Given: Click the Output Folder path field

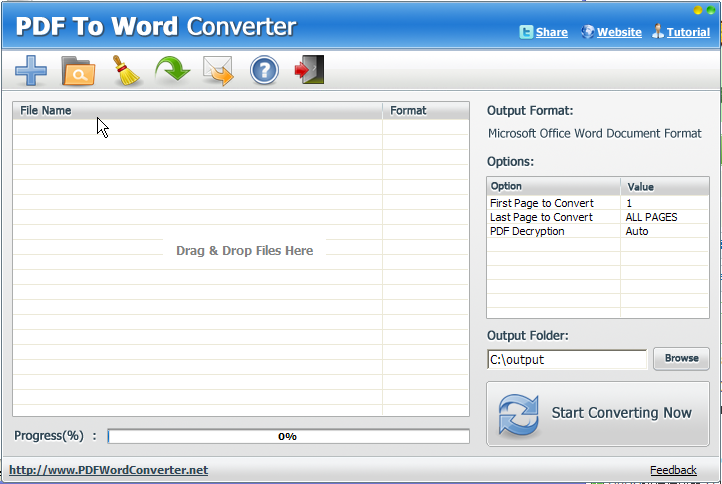Looking at the screenshot, I should point(567,359).
